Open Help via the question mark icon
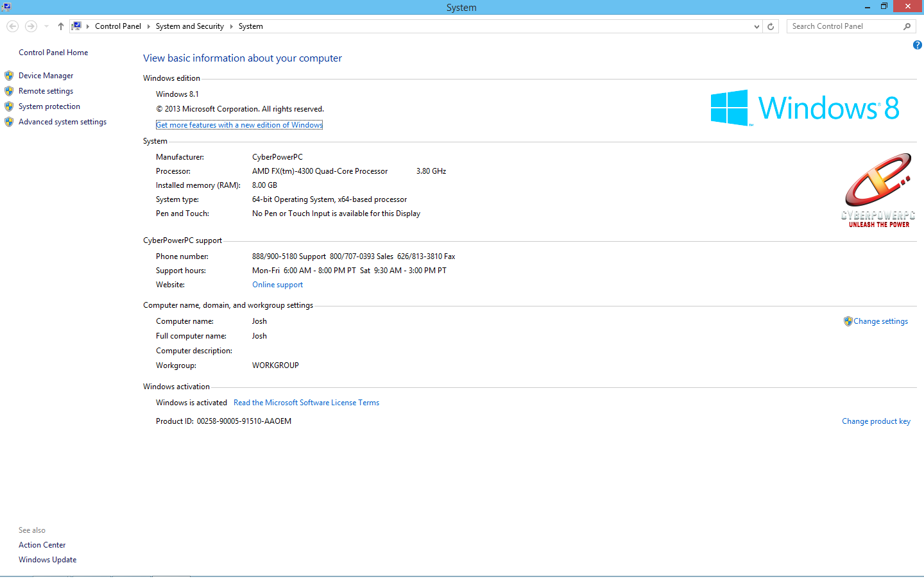 coord(917,45)
